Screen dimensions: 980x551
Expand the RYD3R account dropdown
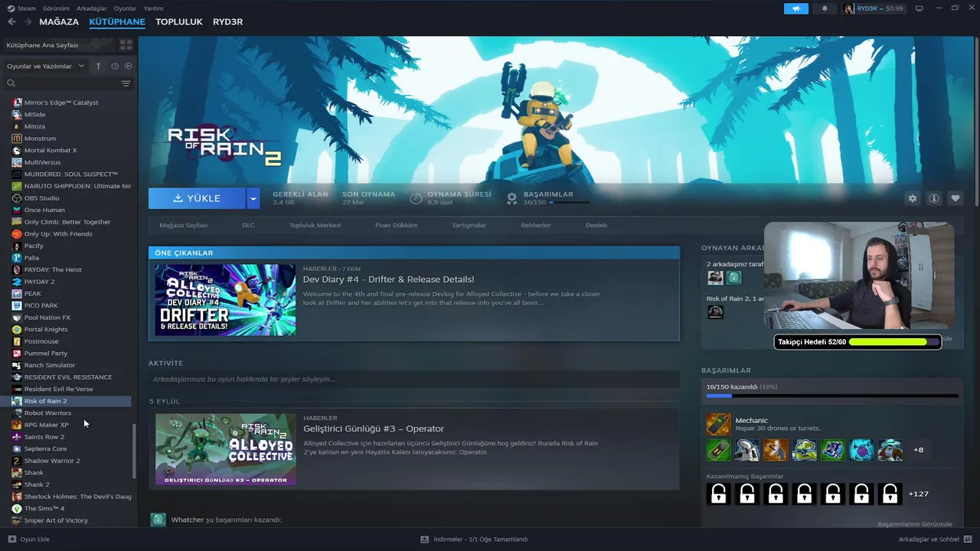(x=880, y=8)
